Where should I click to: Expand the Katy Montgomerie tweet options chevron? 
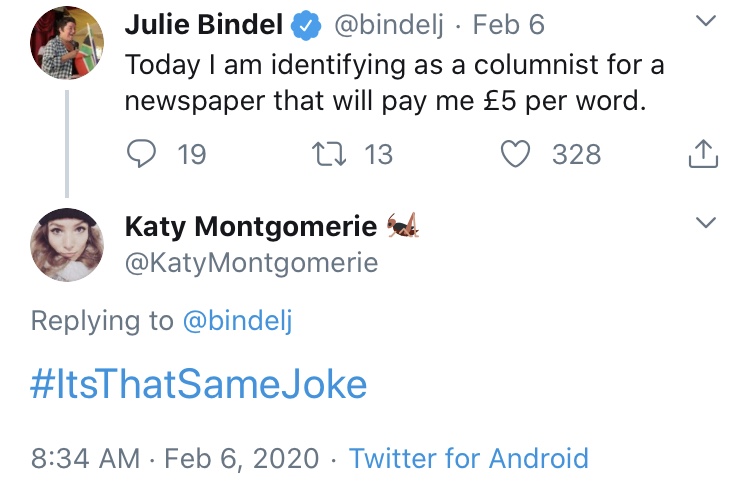[706, 222]
